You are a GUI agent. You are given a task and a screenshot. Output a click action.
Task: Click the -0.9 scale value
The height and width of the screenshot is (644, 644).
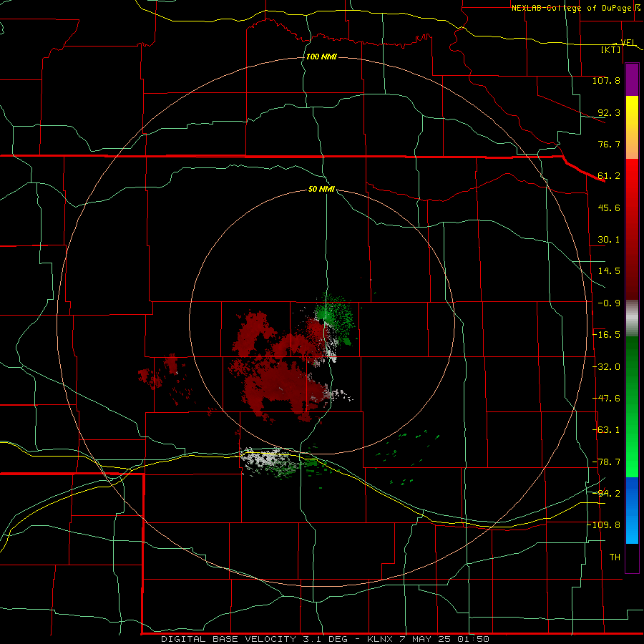609,303
